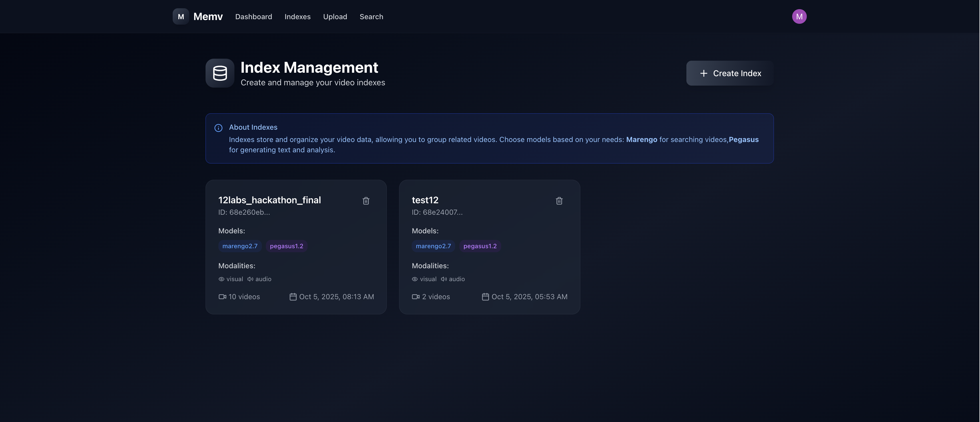Go to the Dashboard nav item
The image size is (980, 422).
253,17
